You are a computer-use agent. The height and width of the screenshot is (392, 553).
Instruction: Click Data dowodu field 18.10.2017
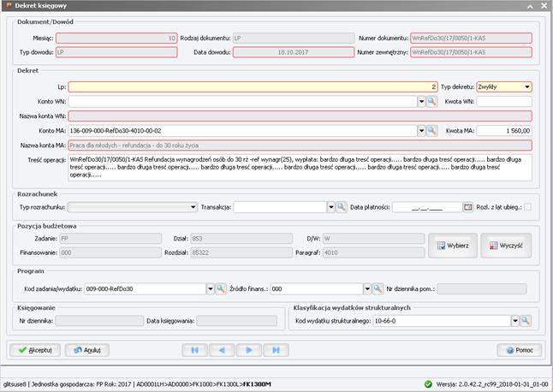point(294,52)
